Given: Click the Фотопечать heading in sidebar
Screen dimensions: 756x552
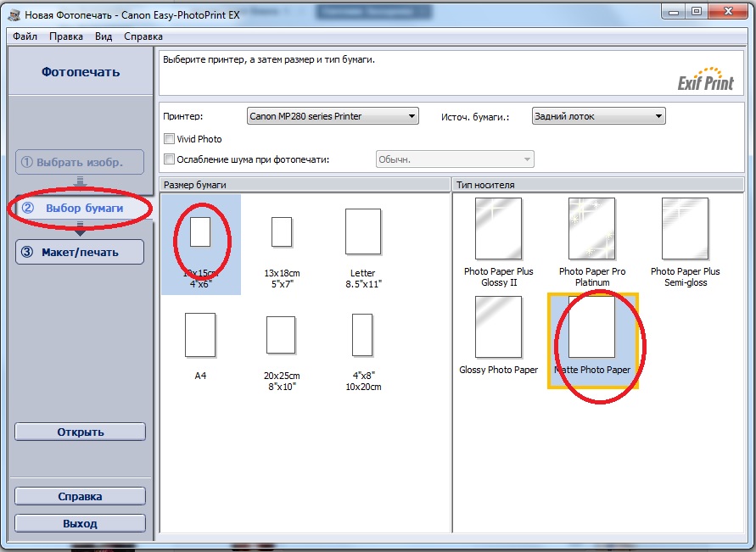Looking at the screenshot, I should pos(81,72).
